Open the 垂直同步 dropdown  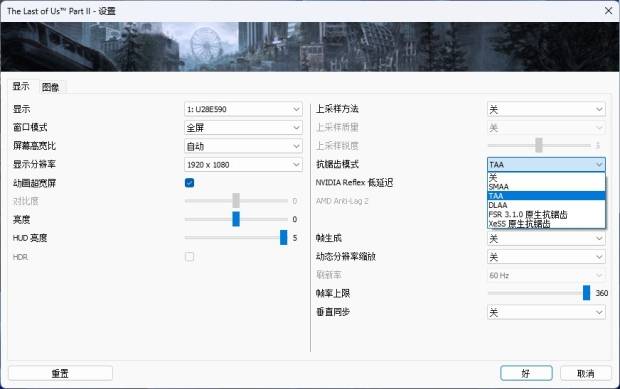point(546,312)
